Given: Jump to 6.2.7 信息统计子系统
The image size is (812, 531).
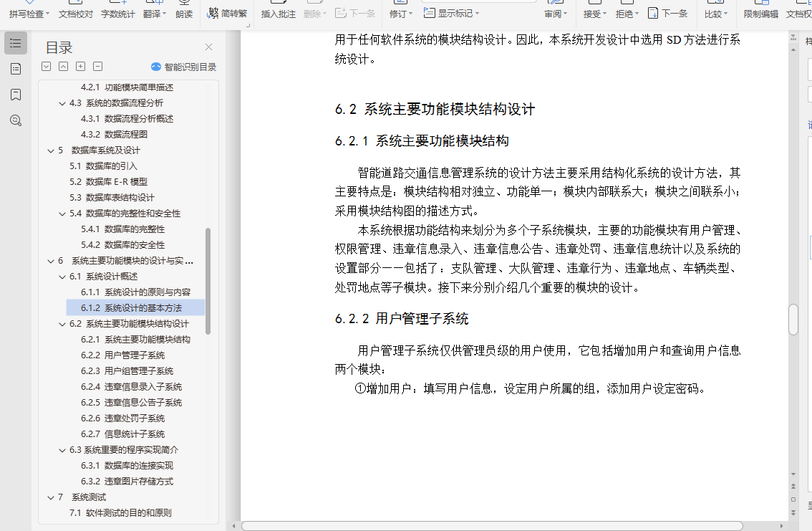Looking at the screenshot, I should click(122, 434).
